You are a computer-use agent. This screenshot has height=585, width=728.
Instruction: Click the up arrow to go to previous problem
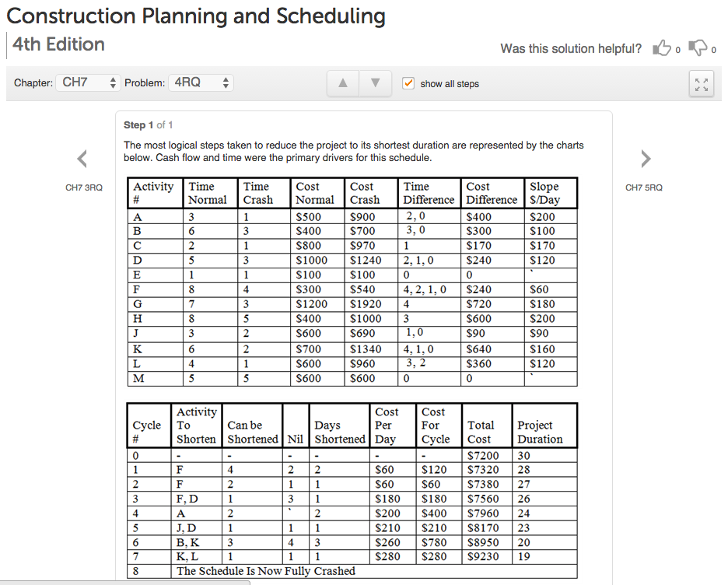pos(342,82)
